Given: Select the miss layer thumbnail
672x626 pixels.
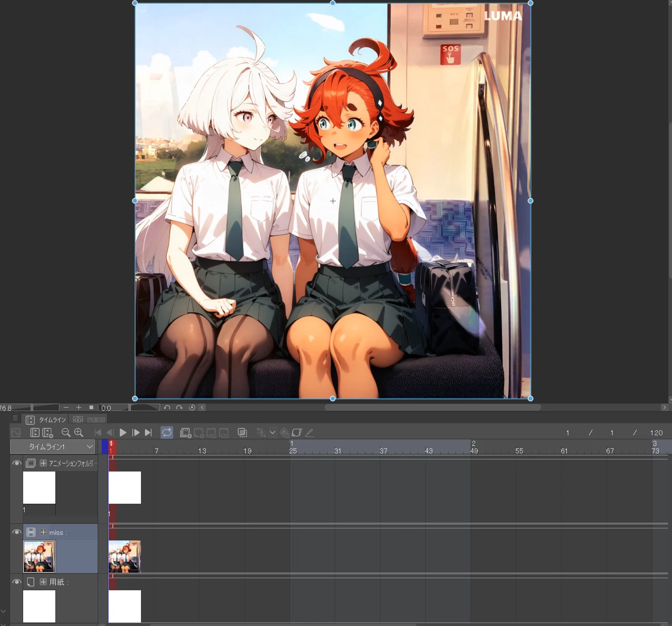Looking at the screenshot, I should click(39, 557).
